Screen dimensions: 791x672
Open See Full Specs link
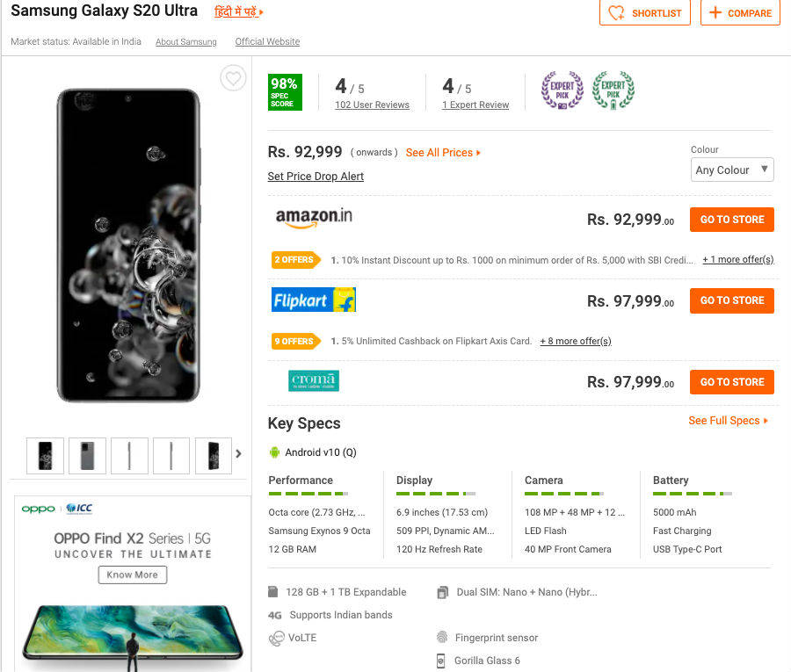click(728, 421)
